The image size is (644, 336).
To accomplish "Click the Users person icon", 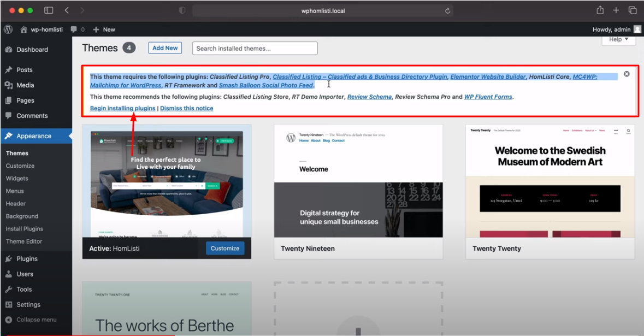I will tap(9, 274).
